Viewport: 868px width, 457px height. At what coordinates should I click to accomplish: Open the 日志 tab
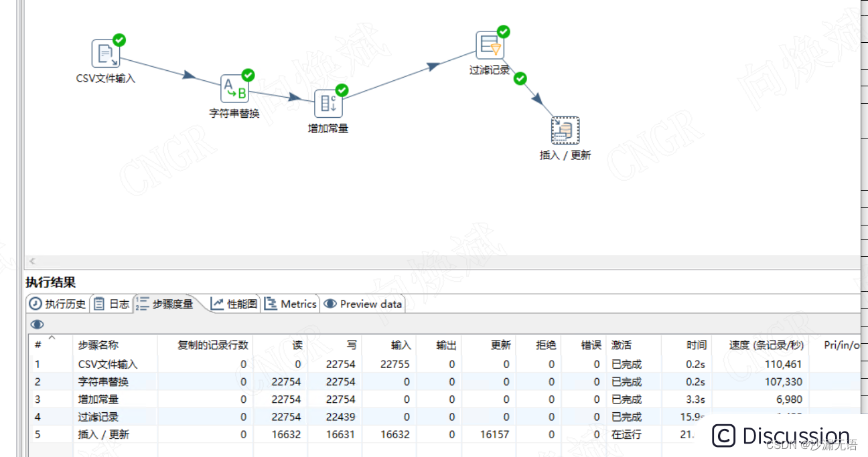pos(112,303)
